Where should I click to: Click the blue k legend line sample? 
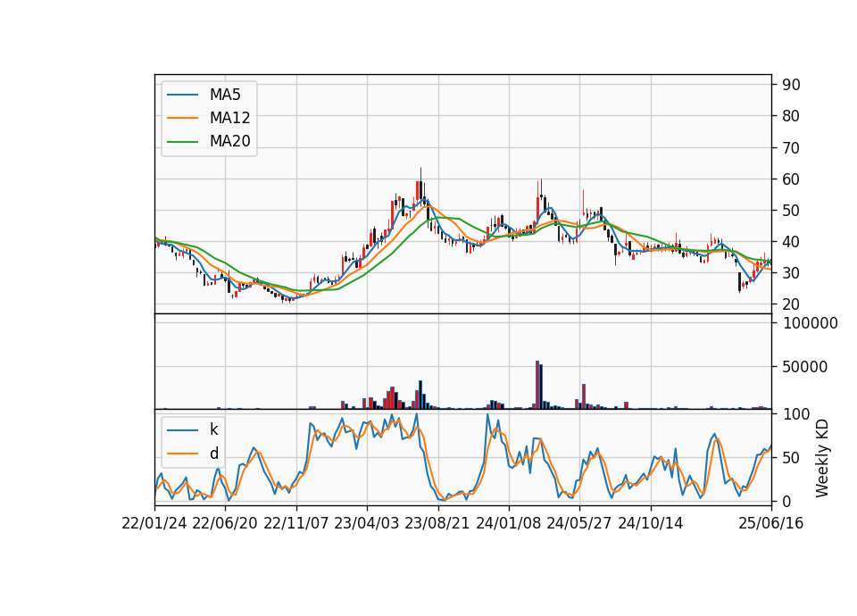pyautogui.click(x=182, y=430)
